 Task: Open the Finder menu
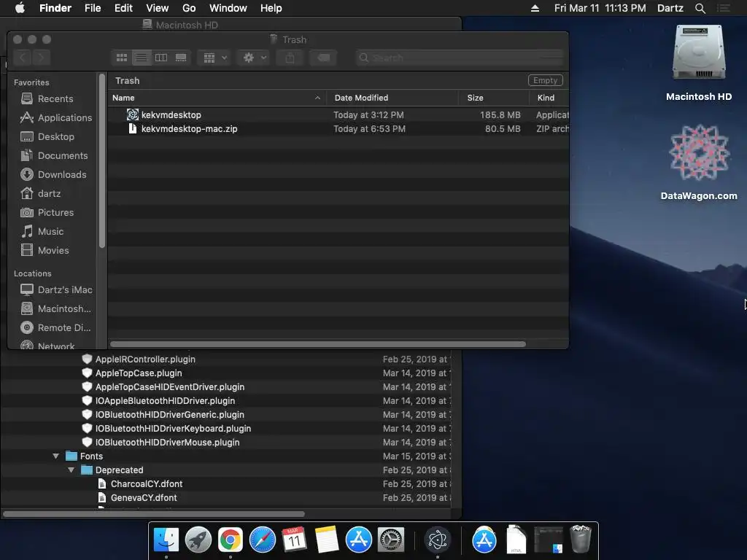tap(55, 8)
